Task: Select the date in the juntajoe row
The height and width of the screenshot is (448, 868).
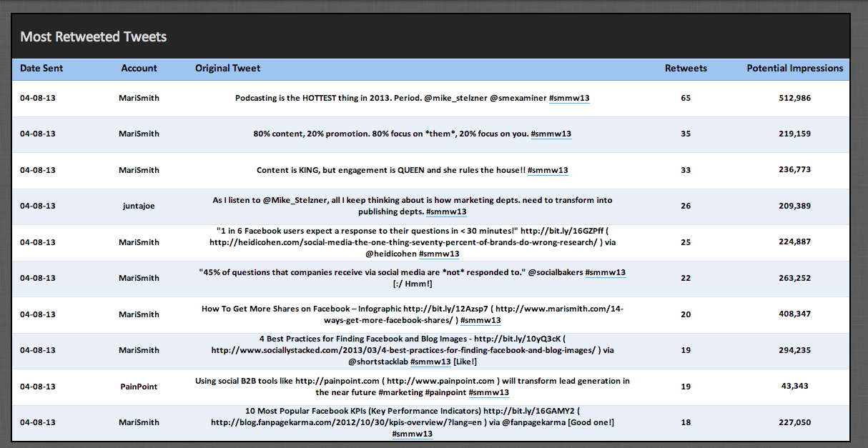Action: [x=38, y=206]
